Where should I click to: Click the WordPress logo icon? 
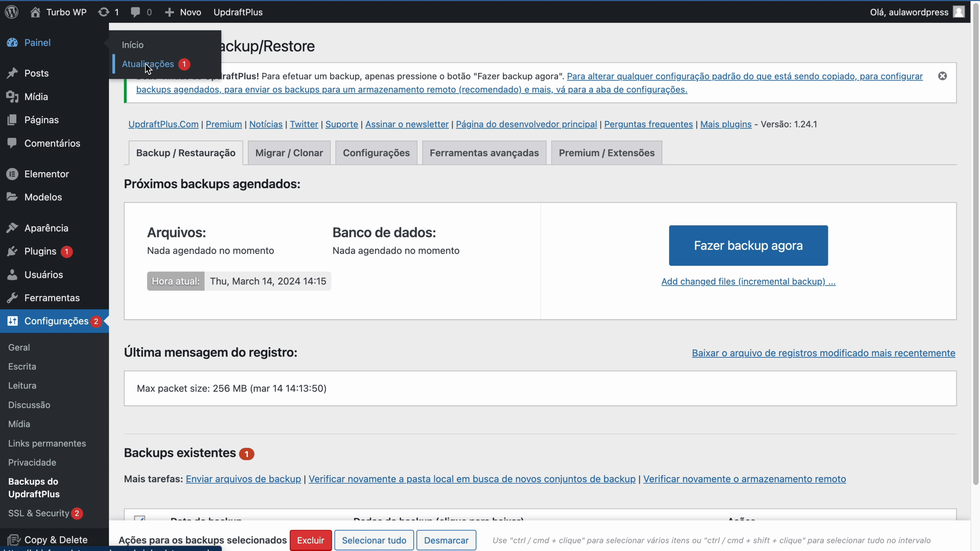coord(12,12)
